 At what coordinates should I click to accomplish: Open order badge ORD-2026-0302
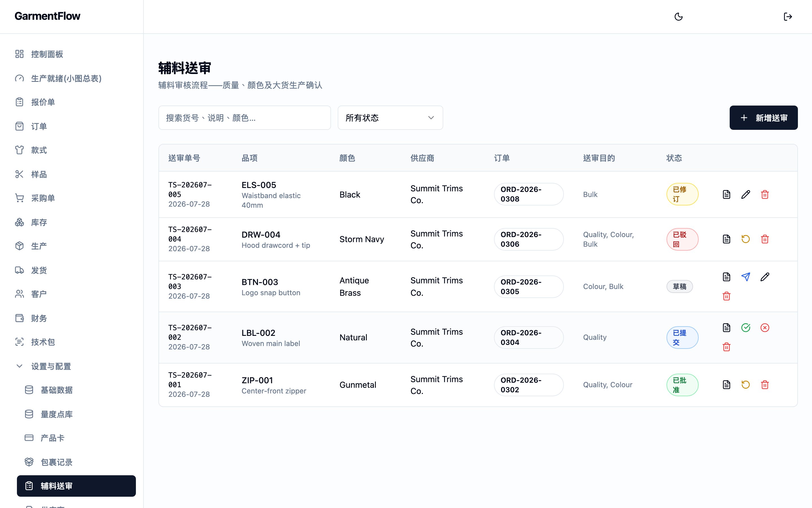click(x=528, y=385)
